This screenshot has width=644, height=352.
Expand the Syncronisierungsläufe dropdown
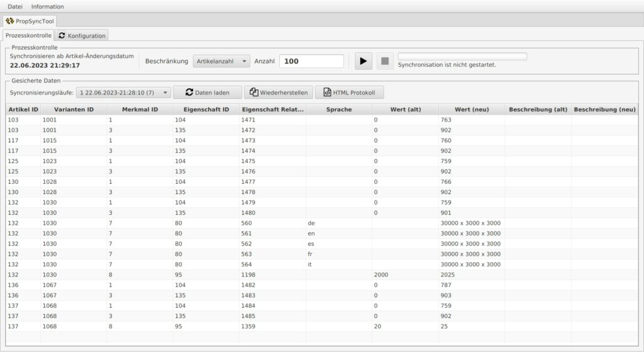[124, 93]
